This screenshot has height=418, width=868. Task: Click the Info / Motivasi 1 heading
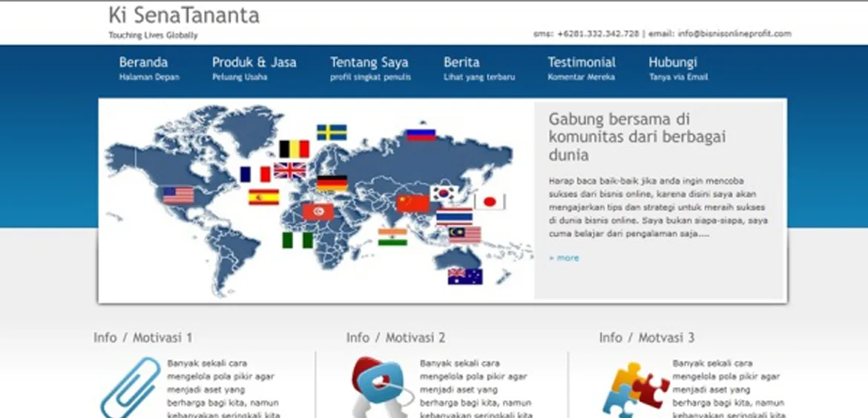pos(143,337)
